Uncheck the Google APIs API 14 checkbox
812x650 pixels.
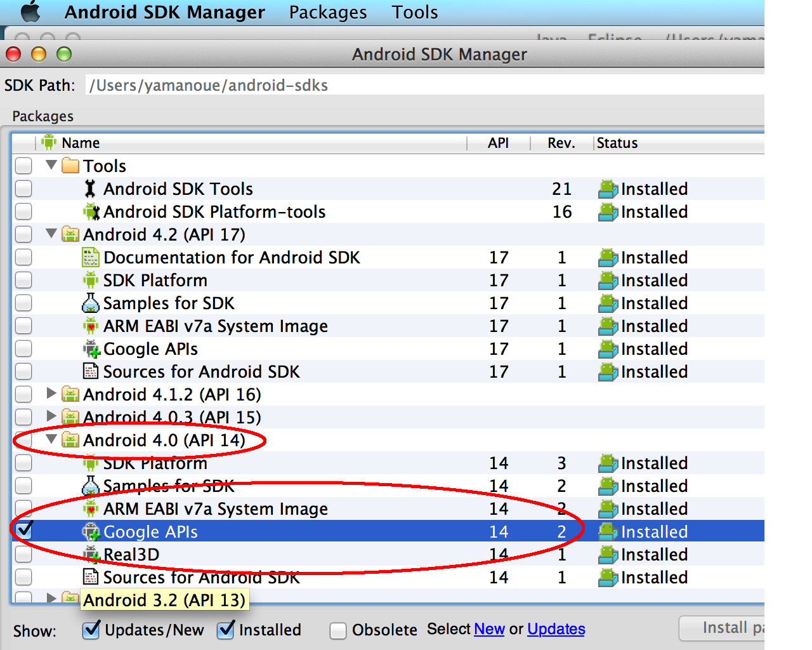coord(24,530)
